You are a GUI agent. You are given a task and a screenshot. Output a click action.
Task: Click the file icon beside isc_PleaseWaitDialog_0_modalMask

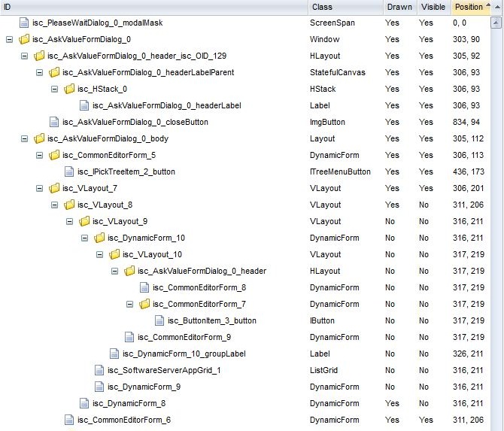(24, 23)
